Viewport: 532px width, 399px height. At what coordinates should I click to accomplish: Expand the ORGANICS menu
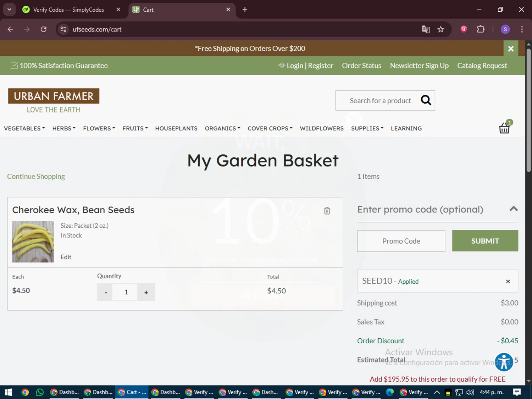[x=222, y=128]
